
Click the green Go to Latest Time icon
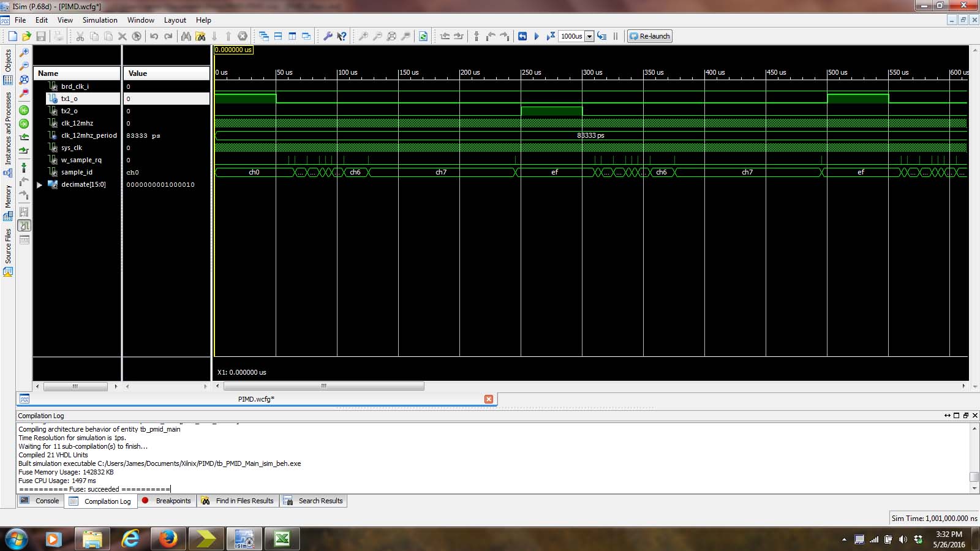(x=24, y=124)
